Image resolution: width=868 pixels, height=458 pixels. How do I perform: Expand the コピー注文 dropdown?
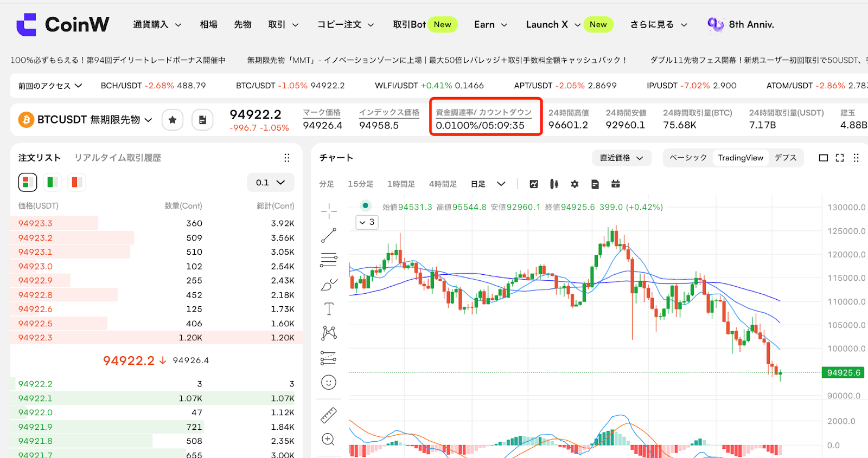[x=346, y=24]
